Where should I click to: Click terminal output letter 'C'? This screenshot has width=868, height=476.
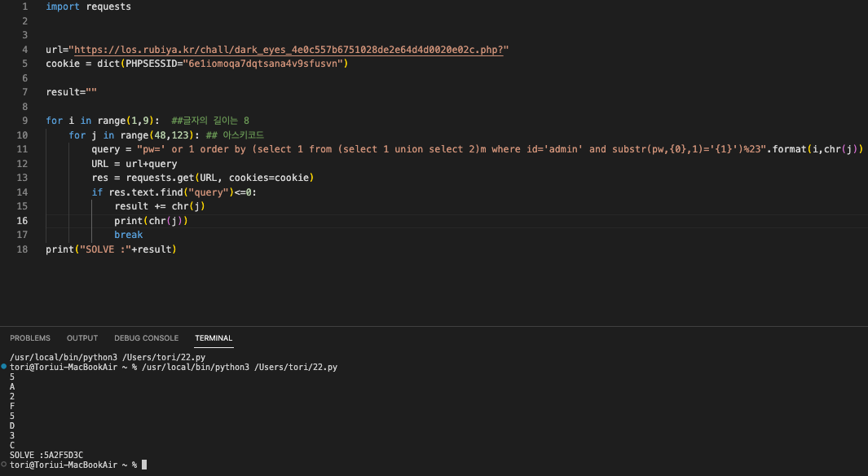coord(12,445)
